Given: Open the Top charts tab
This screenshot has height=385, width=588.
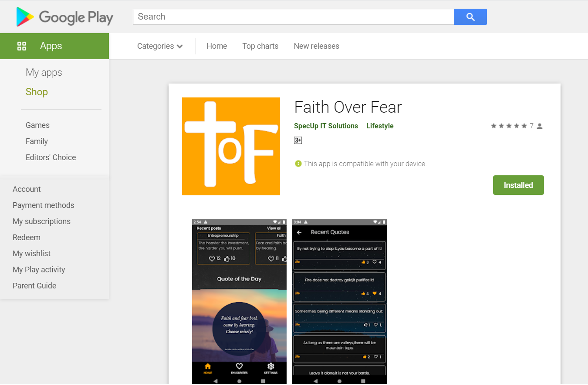Looking at the screenshot, I should point(260,46).
